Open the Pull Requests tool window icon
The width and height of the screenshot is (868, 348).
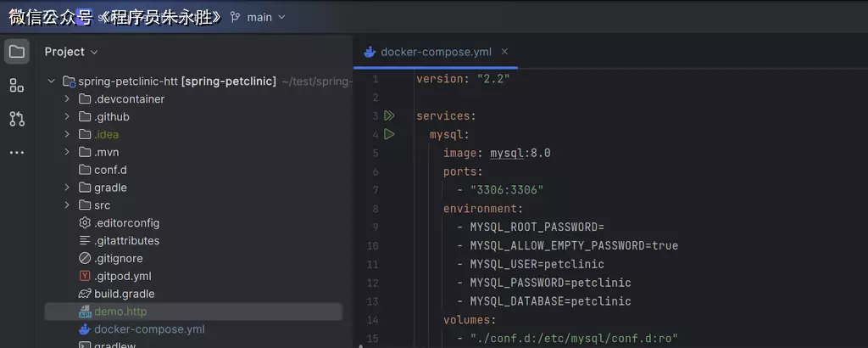coord(17,119)
